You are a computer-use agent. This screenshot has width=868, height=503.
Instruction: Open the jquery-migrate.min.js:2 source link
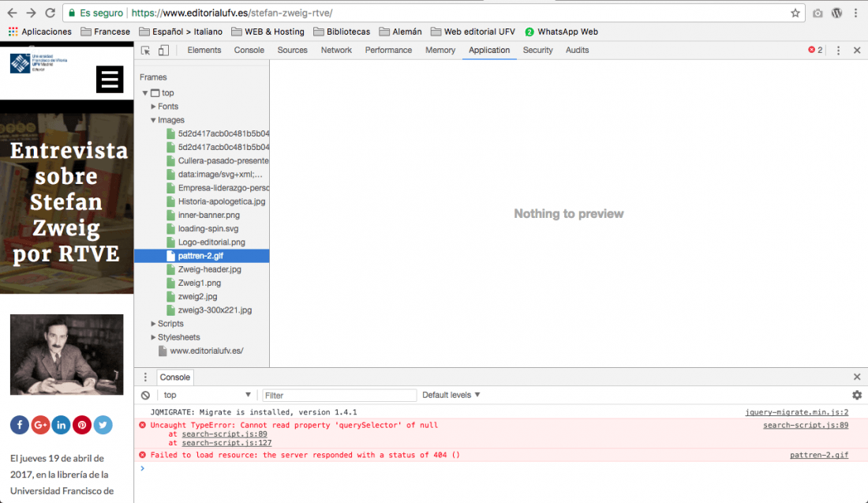click(x=797, y=412)
